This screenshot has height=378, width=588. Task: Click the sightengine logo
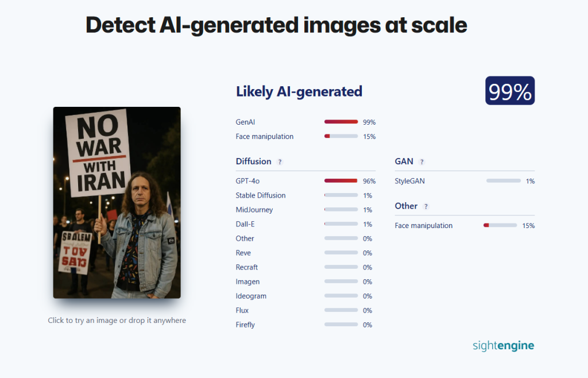click(503, 346)
